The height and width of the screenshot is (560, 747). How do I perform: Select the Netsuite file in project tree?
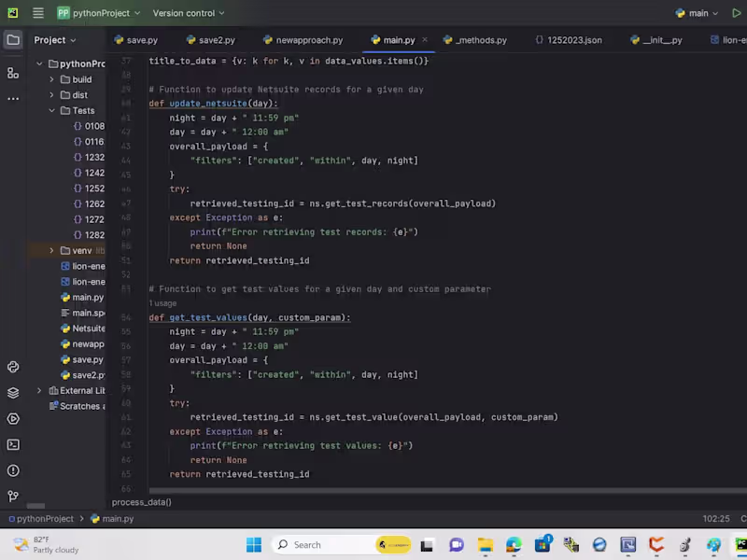pyautogui.click(x=83, y=329)
